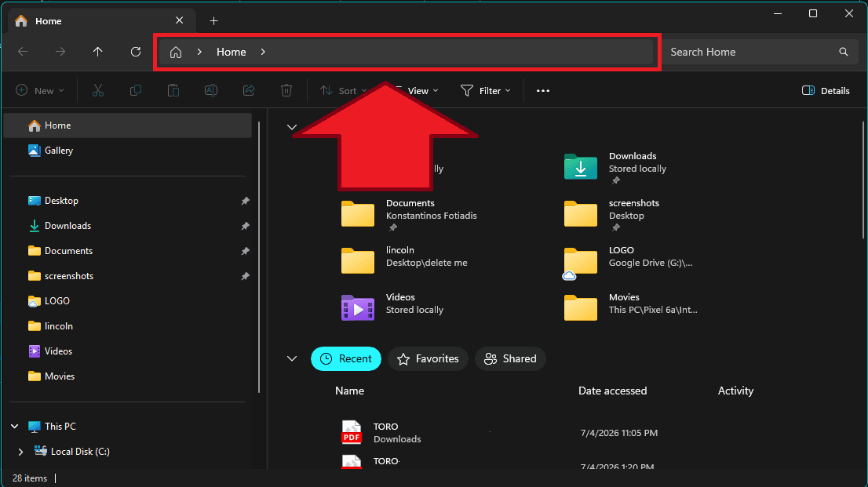Screen dimensions: 868x487
Task: Add a new tab
Action: [213, 21]
